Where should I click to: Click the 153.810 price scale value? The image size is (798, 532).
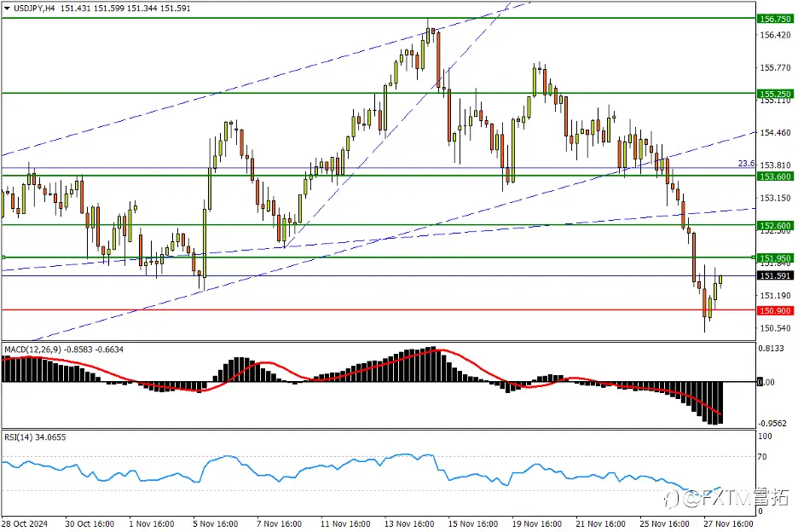click(775, 165)
